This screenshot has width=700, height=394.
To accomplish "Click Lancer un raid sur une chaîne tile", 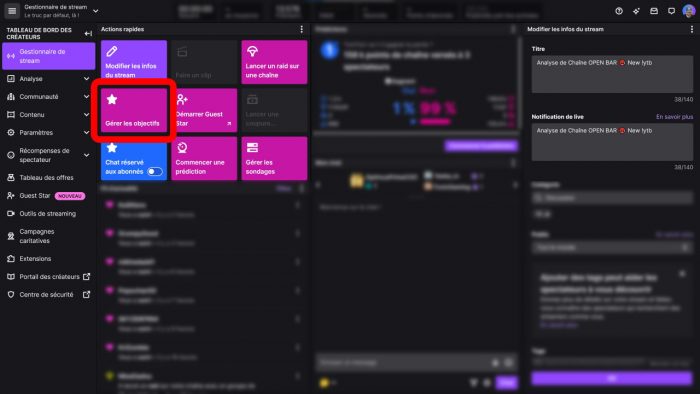I will point(274,62).
